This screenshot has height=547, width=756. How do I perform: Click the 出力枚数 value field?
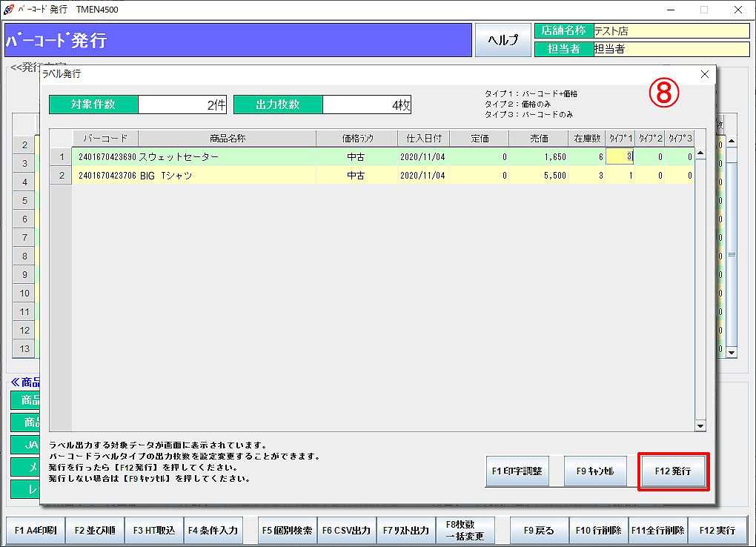pos(366,105)
